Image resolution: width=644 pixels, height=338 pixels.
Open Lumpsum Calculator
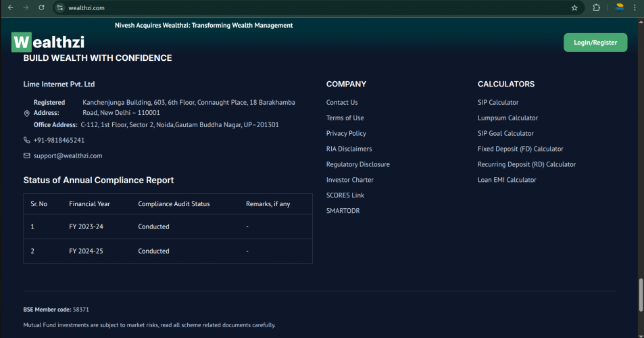(x=507, y=118)
